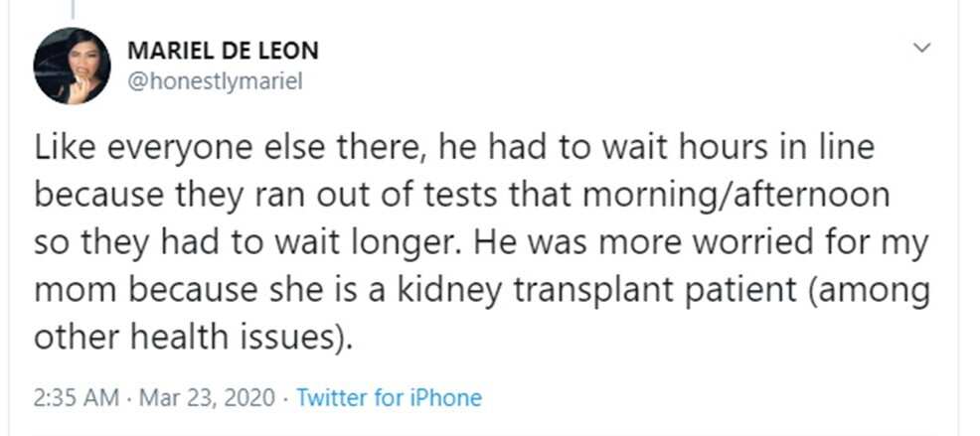The image size is (980, 436).
Task: Expand the tweet options chevron
Action: pos(922,48)
